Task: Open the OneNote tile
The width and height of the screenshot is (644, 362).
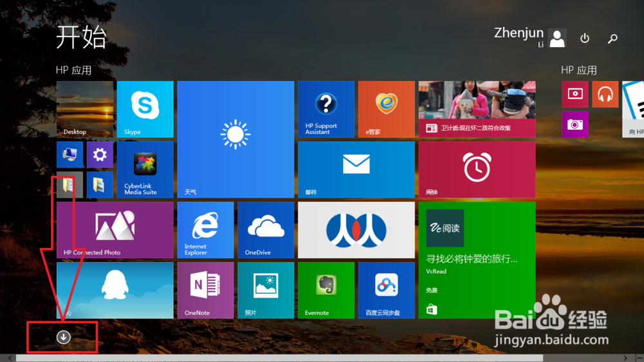Action: (205, 291)
